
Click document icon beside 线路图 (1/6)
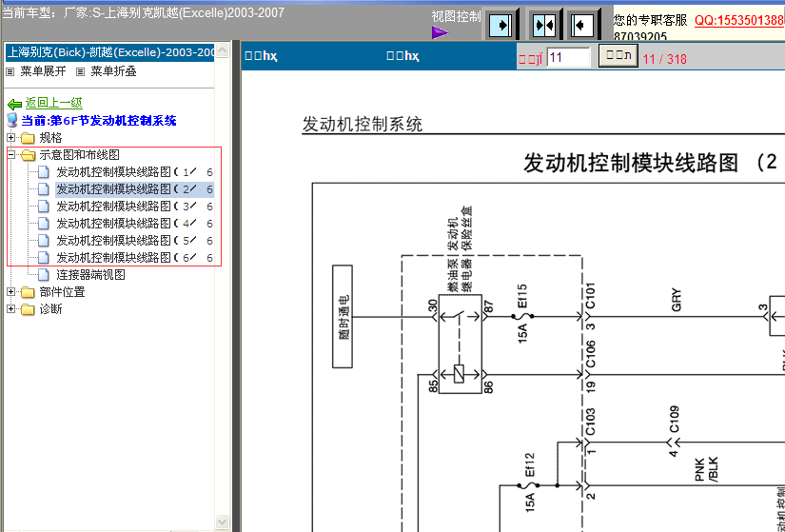click(44, 172)
